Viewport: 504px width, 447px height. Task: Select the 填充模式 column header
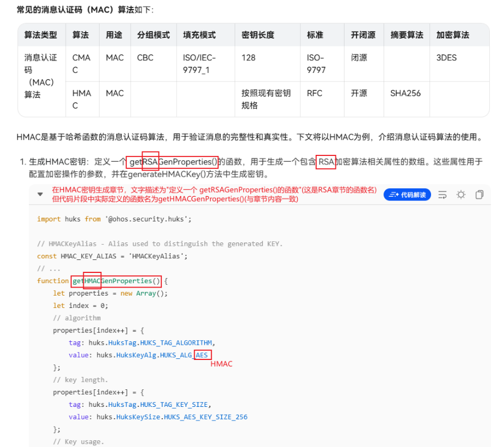[x=199, y=35]
